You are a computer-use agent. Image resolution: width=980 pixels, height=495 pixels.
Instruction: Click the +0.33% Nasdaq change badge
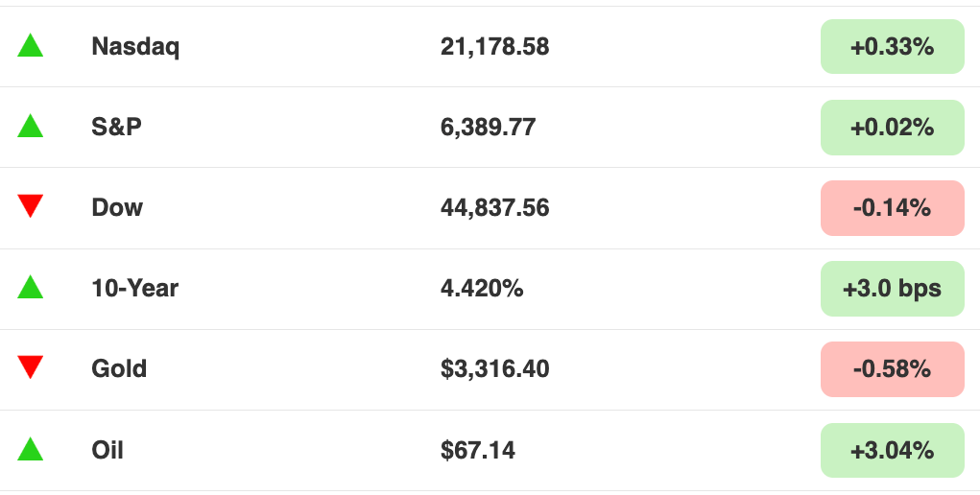pos(893,46)
